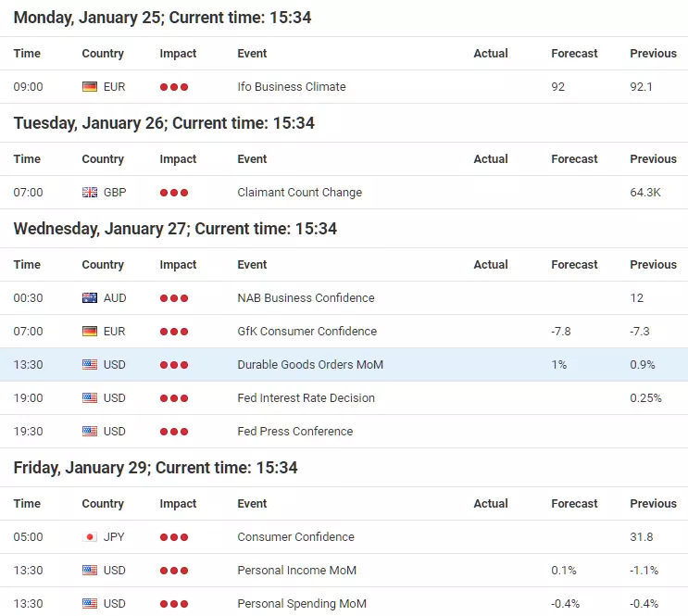The image size is (688, 616).
Task: Click the German flag beside Ifo Business Climate
Action: tap(90, 87)
